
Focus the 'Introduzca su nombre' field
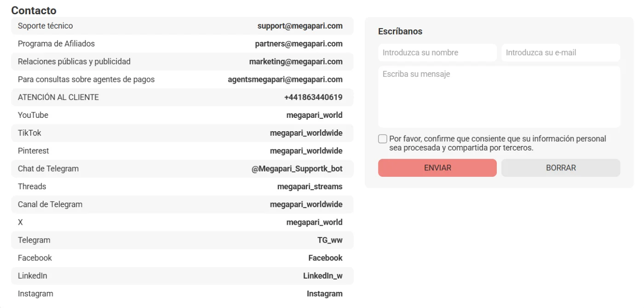coord(437,52)
